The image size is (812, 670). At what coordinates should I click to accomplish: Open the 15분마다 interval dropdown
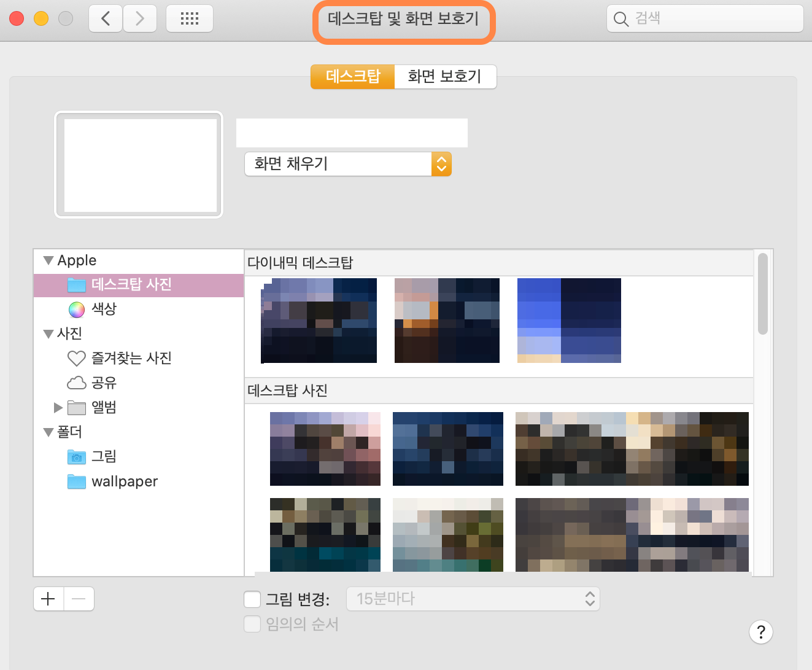coord(473,599)
